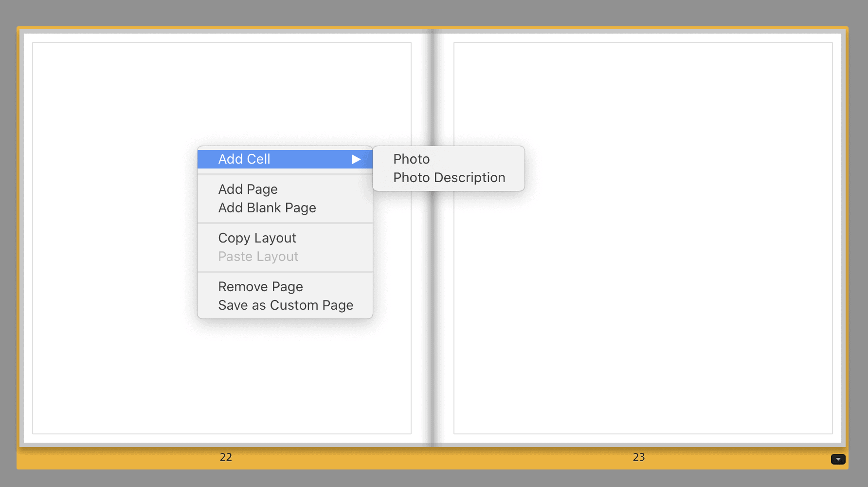Choose Remove Page from the menu
Image resolution: width=868 pixels, height=487 pixels.
coord(260,287)
